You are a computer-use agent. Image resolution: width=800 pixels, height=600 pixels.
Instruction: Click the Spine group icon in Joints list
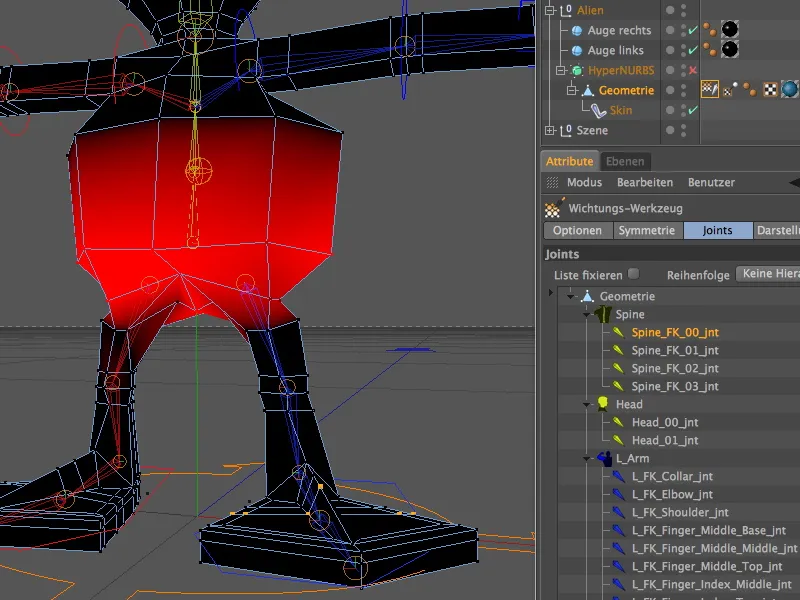pyautogui.click(x=603, y=314)
